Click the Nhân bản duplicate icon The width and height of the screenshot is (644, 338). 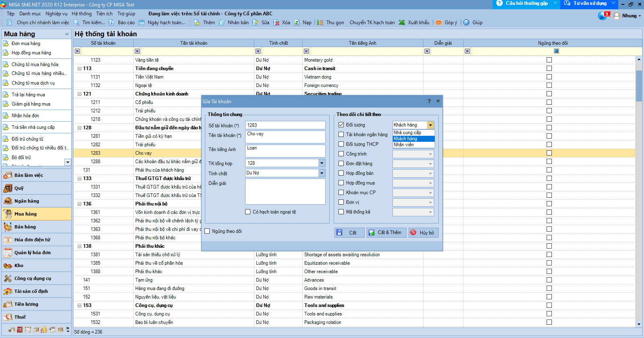pyautogui.click(x=222, y=23)
